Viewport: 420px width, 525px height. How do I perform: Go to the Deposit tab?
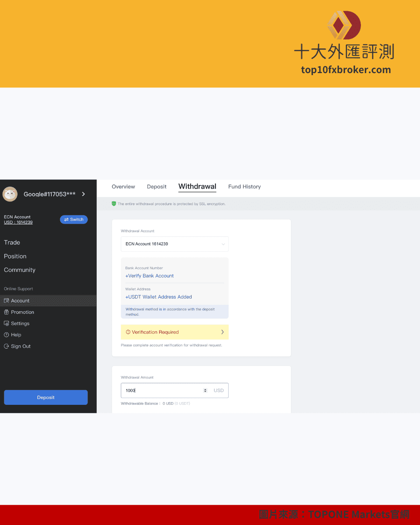point(157,187)
